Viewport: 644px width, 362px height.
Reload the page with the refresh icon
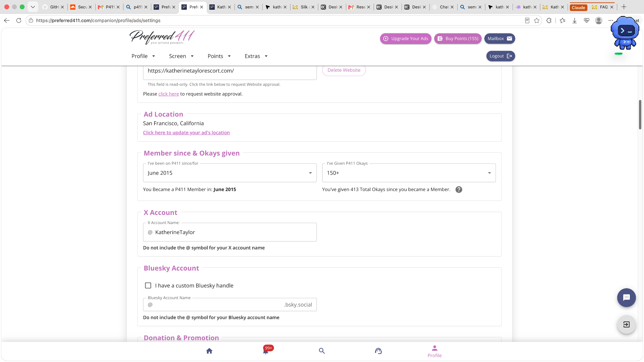(19, 20)
